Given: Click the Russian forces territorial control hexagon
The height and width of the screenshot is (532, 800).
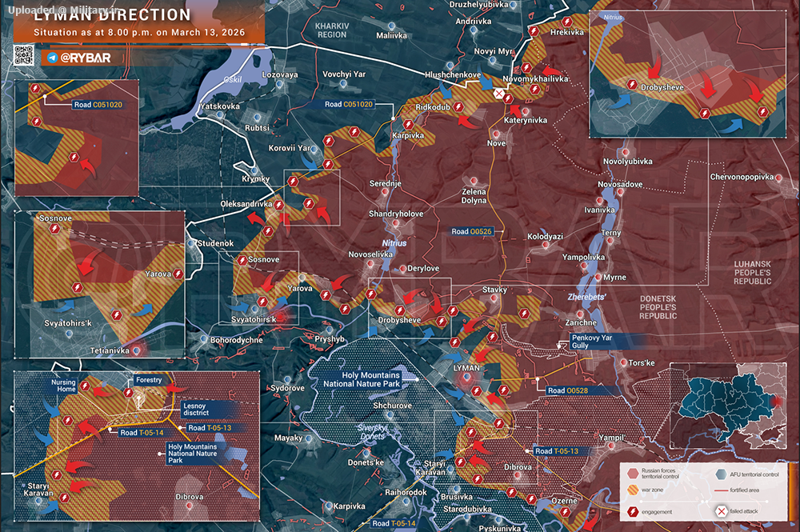Looking at the screenshot, I should click(x=633, y=474).
